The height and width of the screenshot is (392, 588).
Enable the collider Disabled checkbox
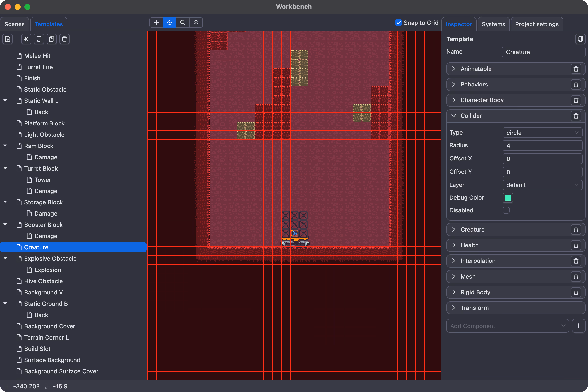click(506, 210)
